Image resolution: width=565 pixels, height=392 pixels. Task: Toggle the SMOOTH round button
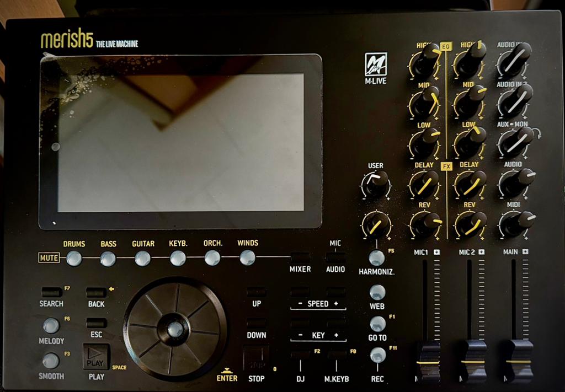pyautogui.click(x=51, y=361)
